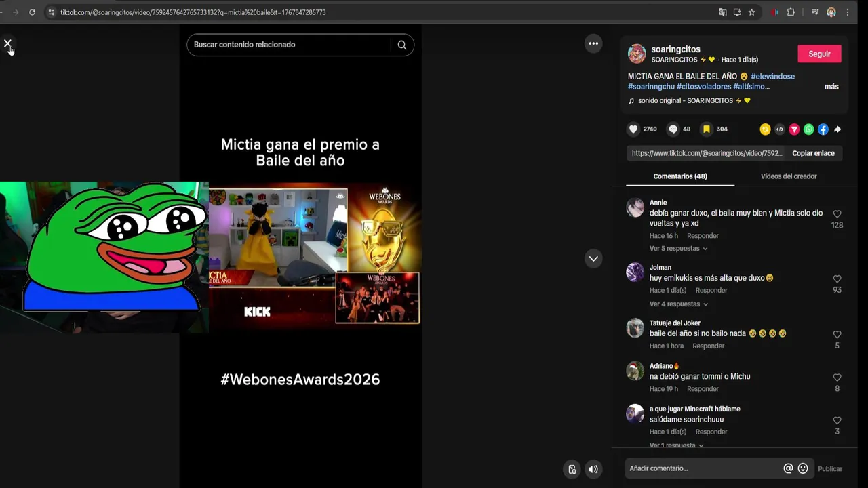Switch to 'Videos del creador' tab
The width and height of the screenshot is (868, 488).
pyautogui.click(x=789, y=176)
